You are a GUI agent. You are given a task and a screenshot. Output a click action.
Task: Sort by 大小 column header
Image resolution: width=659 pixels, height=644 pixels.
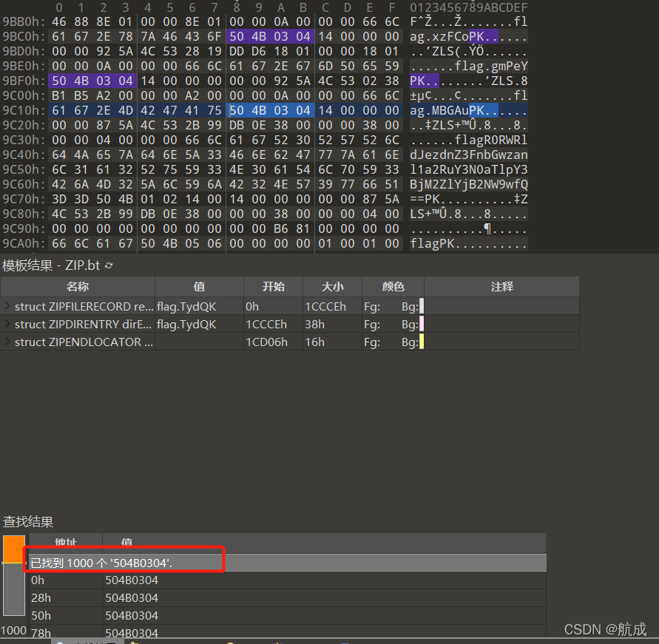pos(332,286)
